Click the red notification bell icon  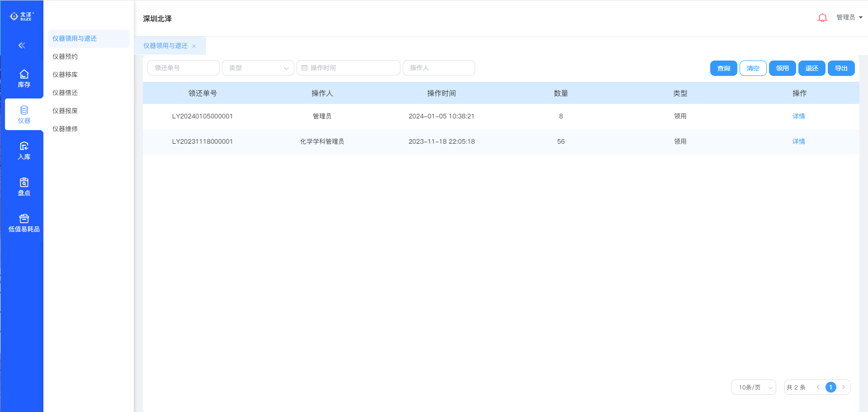click(822, 18)
